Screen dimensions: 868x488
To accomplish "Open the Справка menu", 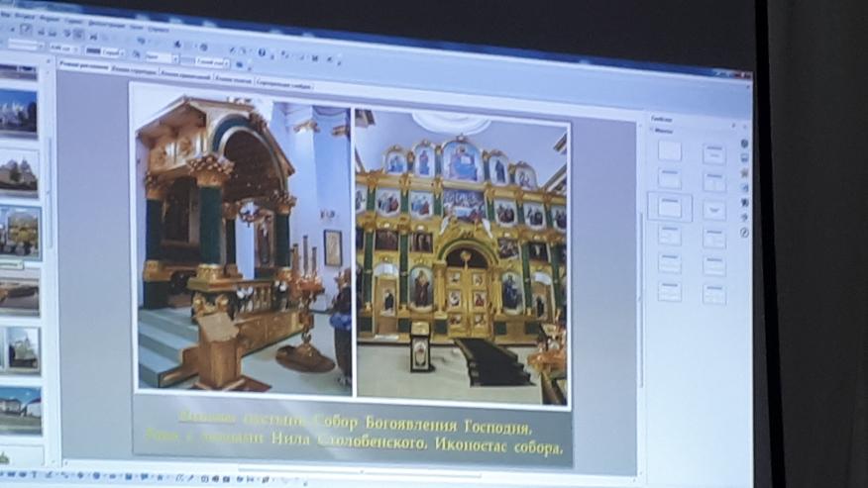I will tap(159, 29).
